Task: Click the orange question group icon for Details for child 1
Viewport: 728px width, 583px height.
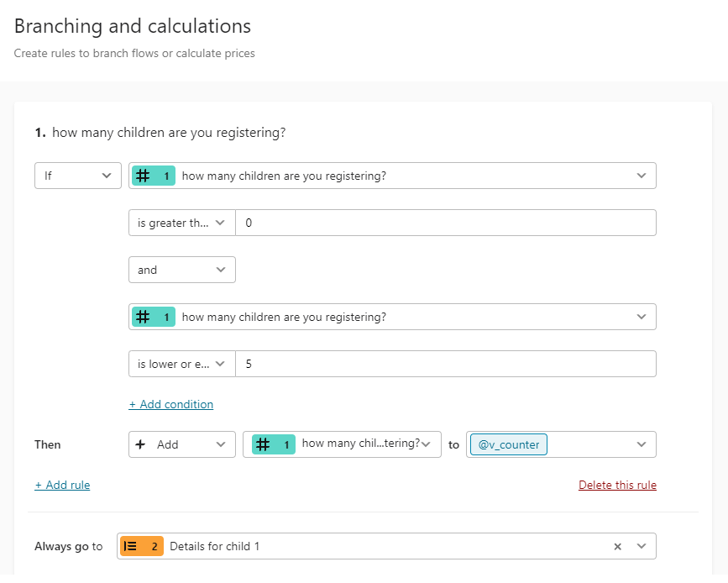Action: pyautogui.click(x=130, y=547)
